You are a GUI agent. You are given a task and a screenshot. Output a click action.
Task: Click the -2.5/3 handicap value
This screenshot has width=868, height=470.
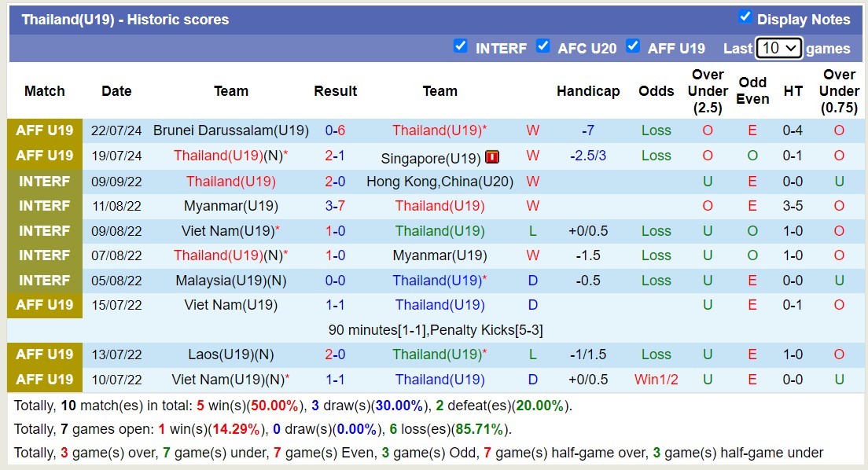[588, 156]
